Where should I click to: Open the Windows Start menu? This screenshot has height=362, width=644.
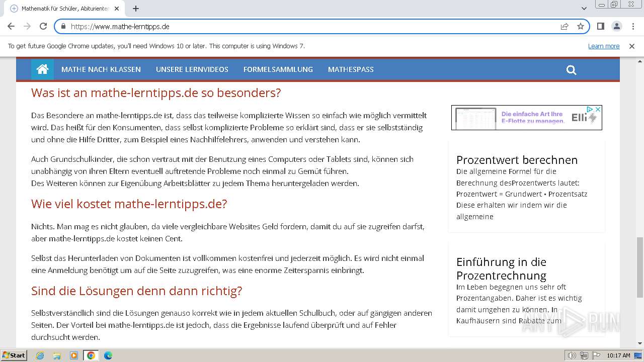(14, 355)
